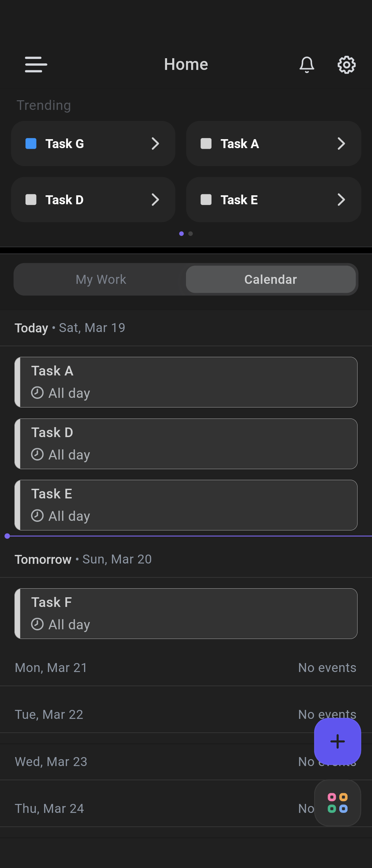The image size is (372, 868).
Task: Expand Task G using its chevron
Action: (155, 144)
